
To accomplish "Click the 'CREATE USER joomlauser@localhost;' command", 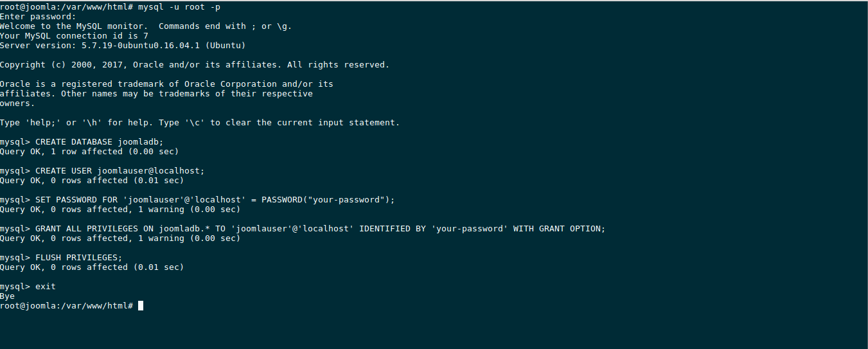I will [120, 171].
